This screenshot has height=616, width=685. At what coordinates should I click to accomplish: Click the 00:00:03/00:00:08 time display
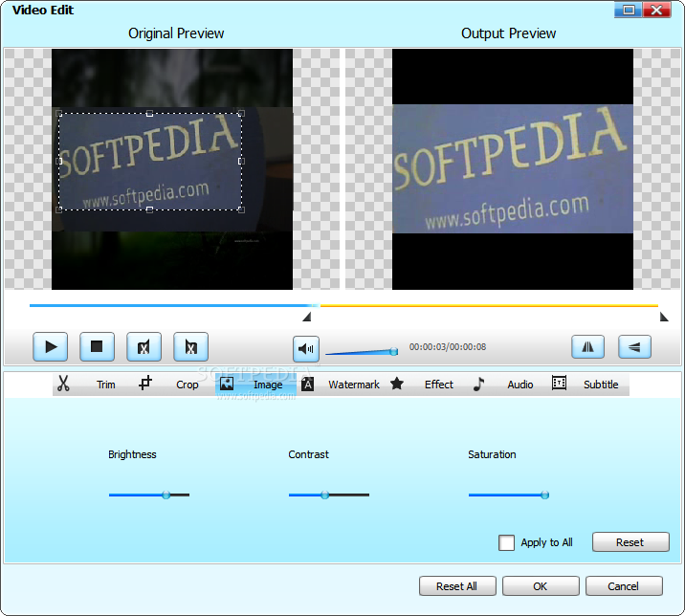click(x=448, y=347)
